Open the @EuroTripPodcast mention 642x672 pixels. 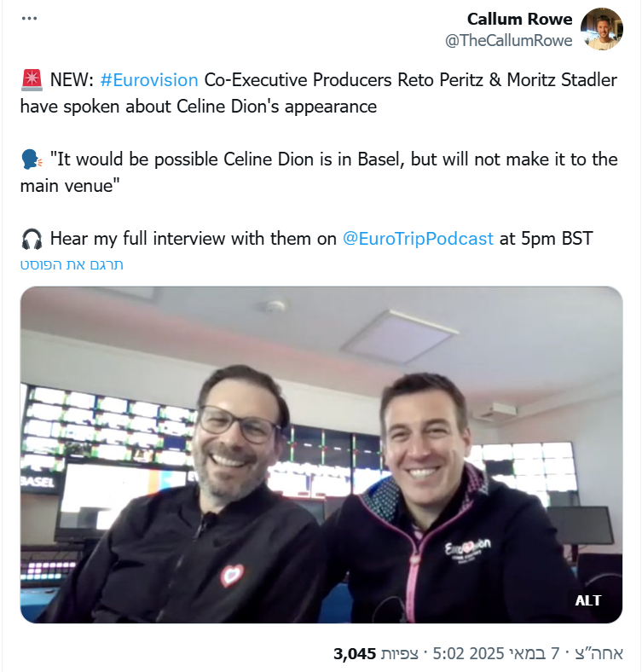[x=418, y=239]
